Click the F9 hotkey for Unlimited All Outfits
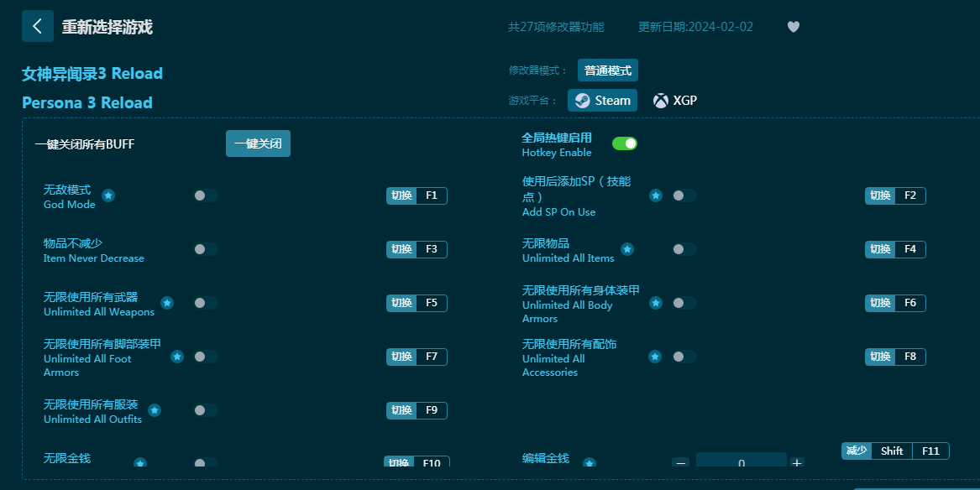The width and height of the screenshot is (980, 490). [417, 410]
